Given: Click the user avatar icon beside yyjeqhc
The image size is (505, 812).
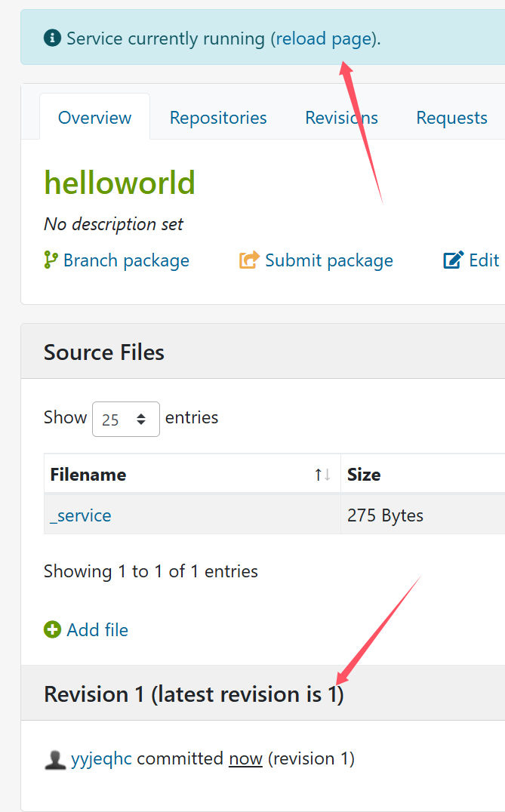Looking at the screenshot, I should pos(55,759).
